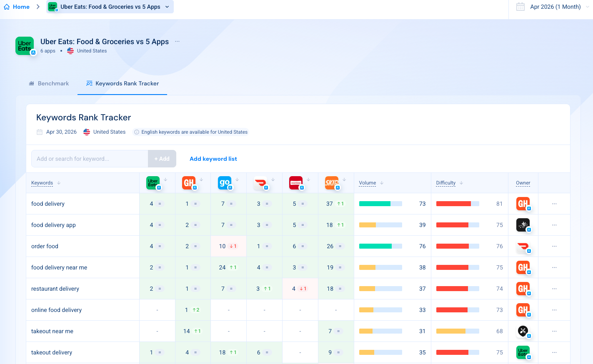
Task: Click the Gopuff column app icon
Action: (x=225, y=183)
